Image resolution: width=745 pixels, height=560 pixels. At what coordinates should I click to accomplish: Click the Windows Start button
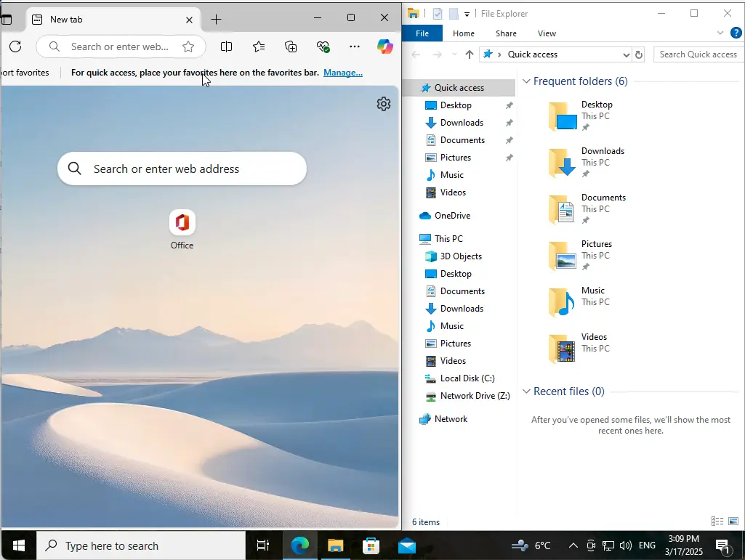[18, 545]
